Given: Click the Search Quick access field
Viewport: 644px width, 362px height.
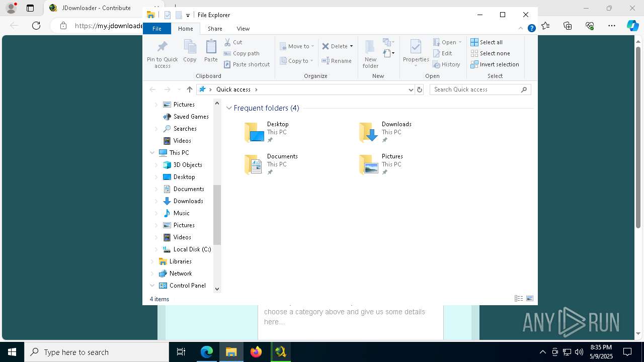Looking at the screenshot, I should tap(480, 89).
